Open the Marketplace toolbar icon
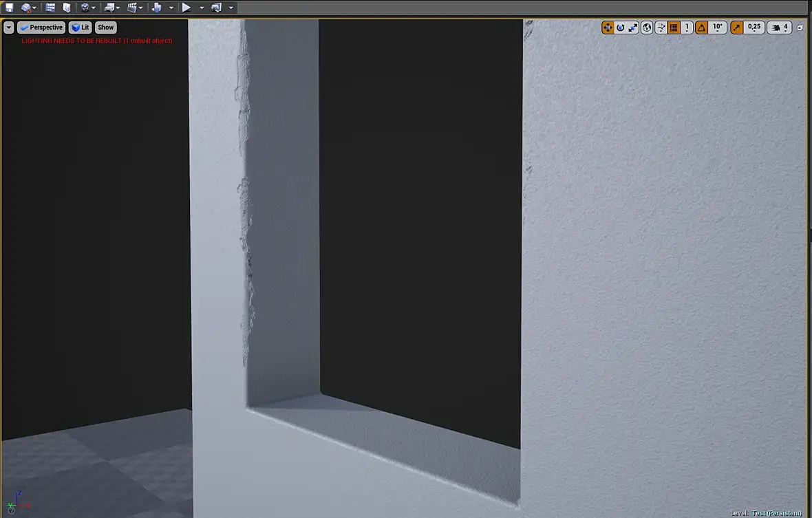The image size is (812, 518). [x=67, y=8]
